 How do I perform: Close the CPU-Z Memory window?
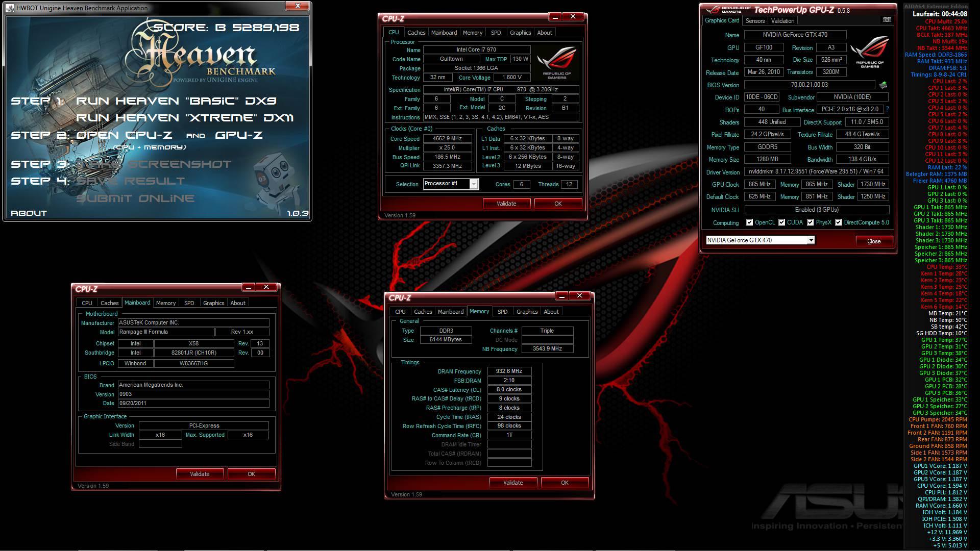[579, 296]
